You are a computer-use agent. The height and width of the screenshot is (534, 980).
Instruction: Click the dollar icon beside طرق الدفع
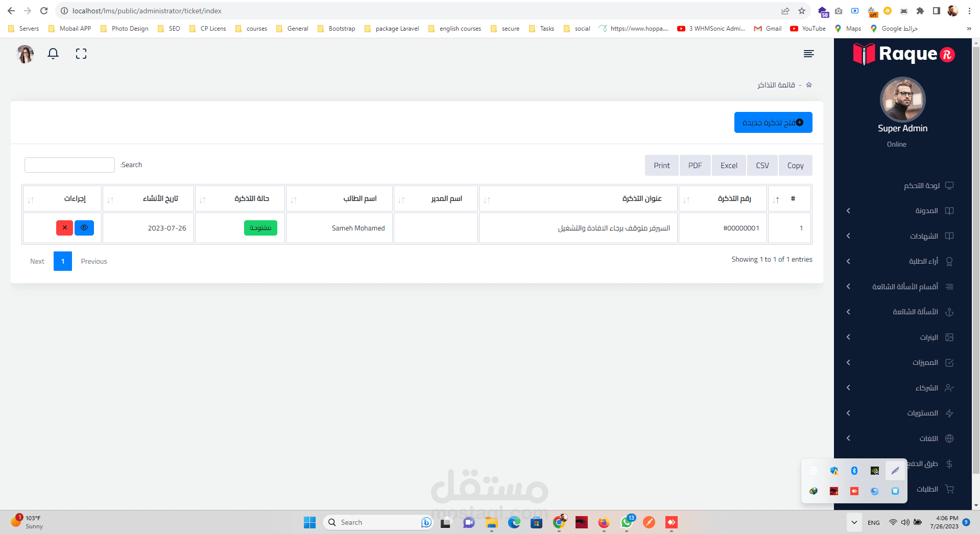click(949, 463)
